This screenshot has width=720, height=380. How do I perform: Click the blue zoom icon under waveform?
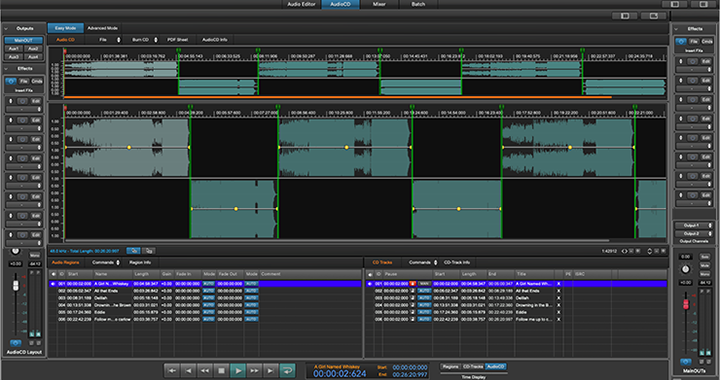coord(134,251)
